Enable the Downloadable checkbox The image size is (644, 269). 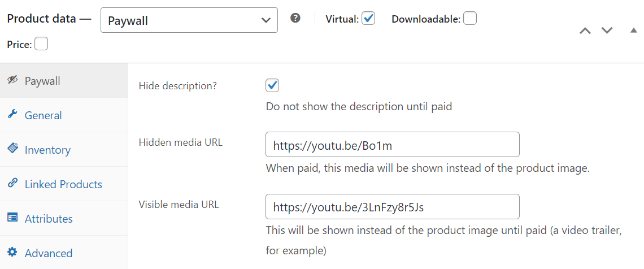[470, 19]
